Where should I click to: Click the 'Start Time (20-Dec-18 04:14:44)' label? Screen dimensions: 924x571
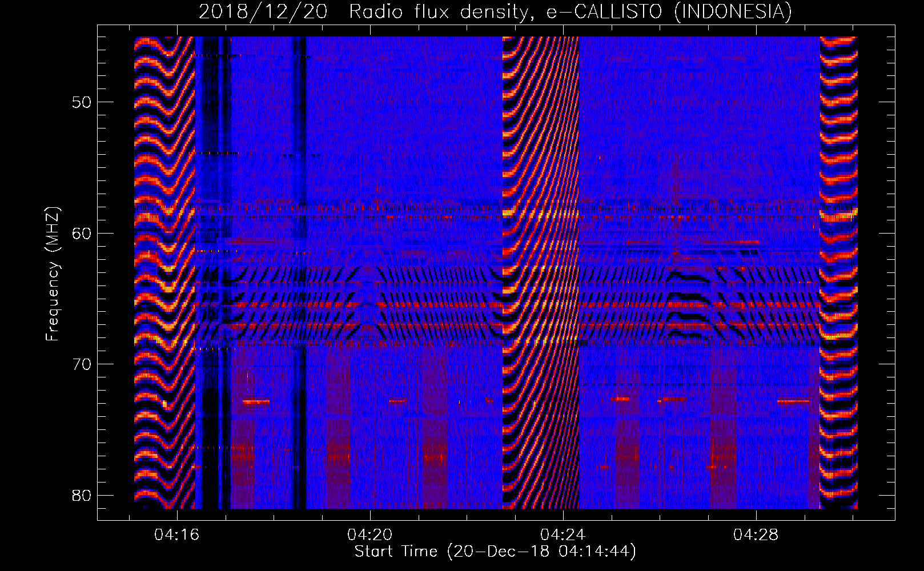coord(495,552)
